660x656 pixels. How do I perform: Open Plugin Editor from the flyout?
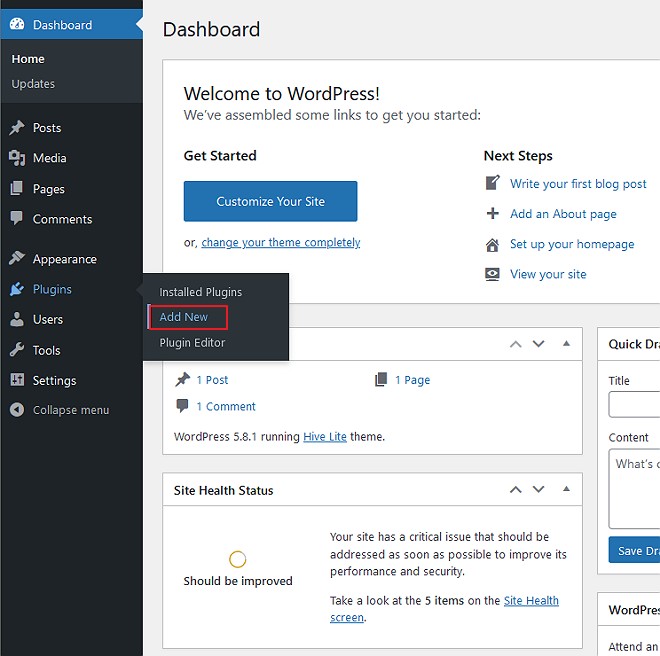[x=192, y=343]
